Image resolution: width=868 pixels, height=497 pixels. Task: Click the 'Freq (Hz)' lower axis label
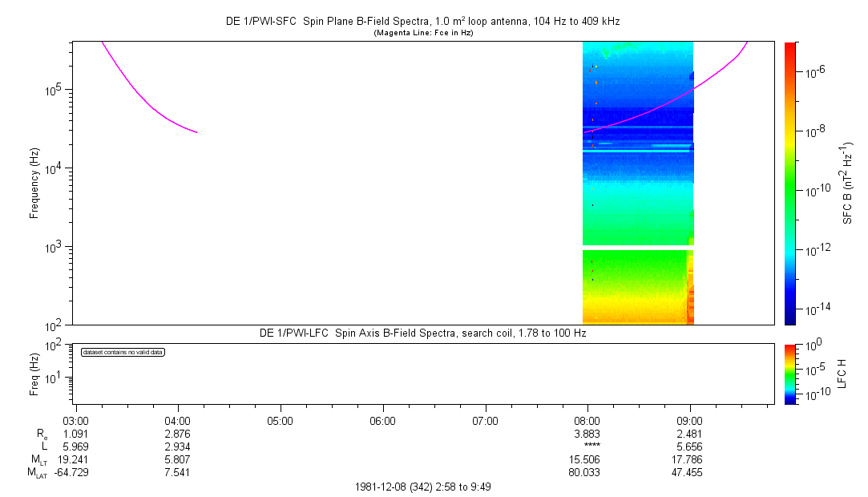click(x=34, y=373)
